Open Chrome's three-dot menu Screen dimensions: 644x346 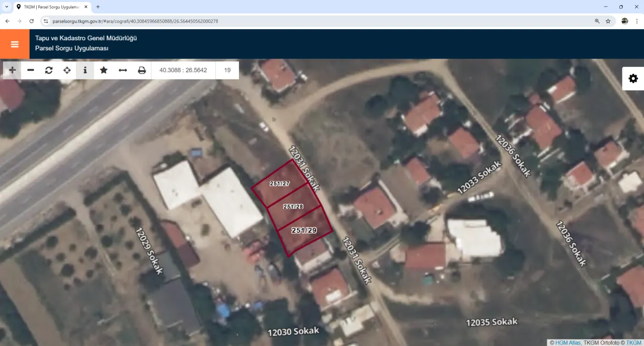(x=637, y=21)
